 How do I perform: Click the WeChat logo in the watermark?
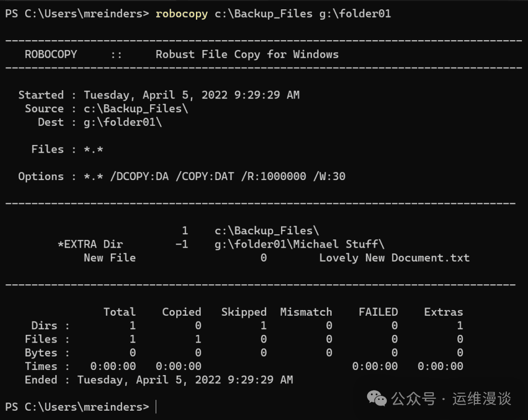[x=376, y=398]
